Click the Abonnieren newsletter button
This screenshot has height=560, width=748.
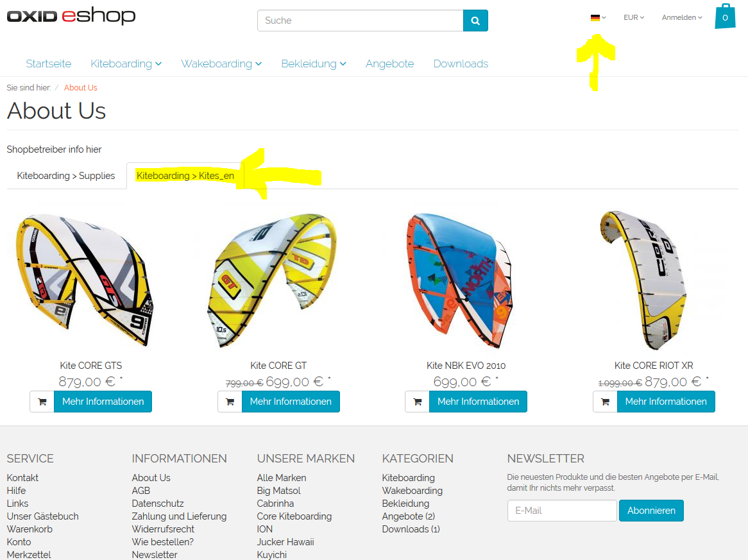coord(651,511)
